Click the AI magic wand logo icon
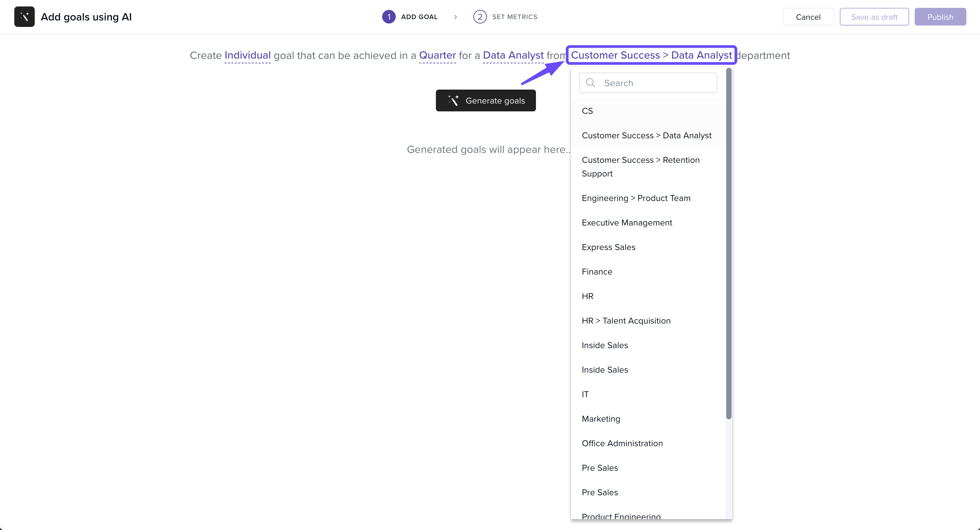Viewport: 980px width, 530px height. tap(24, 17)
